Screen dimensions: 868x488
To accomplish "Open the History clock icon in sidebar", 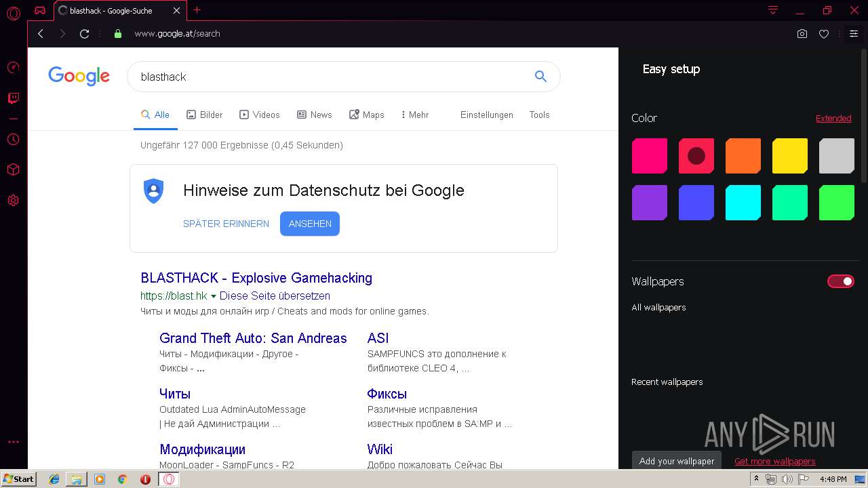I will [x=13, y=139].
